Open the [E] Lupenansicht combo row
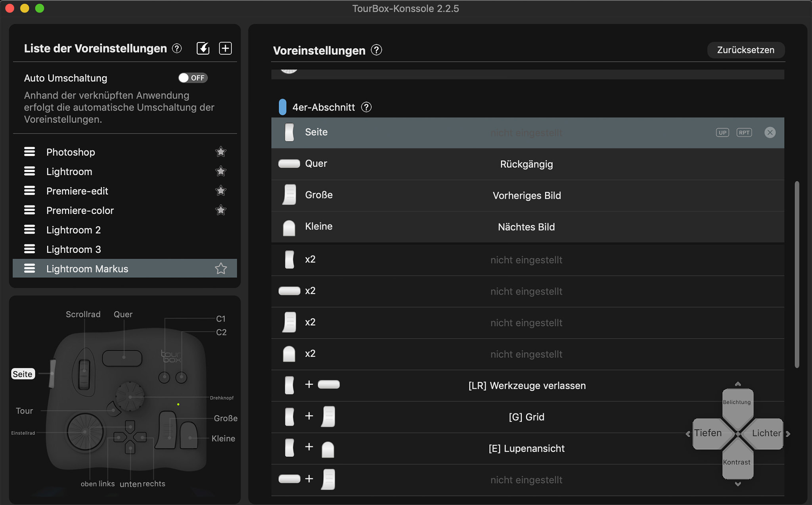Viewport: 812px width, 505px height. [527, 448]
